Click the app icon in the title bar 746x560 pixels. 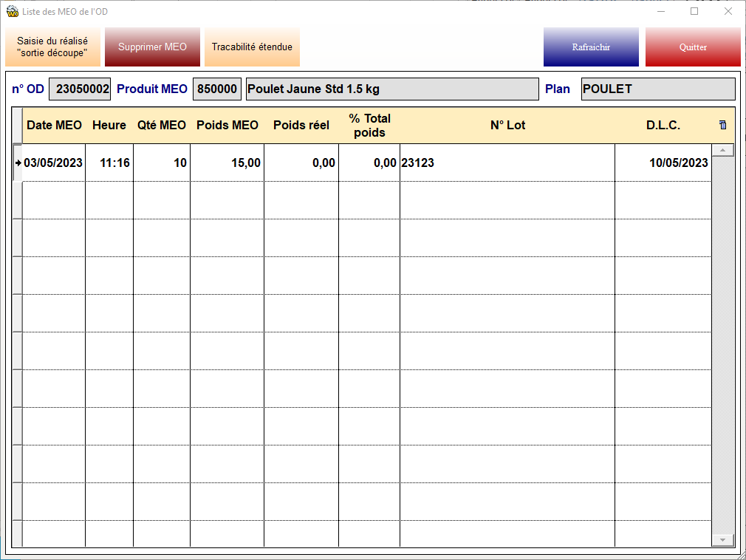[x=12, y=12]
